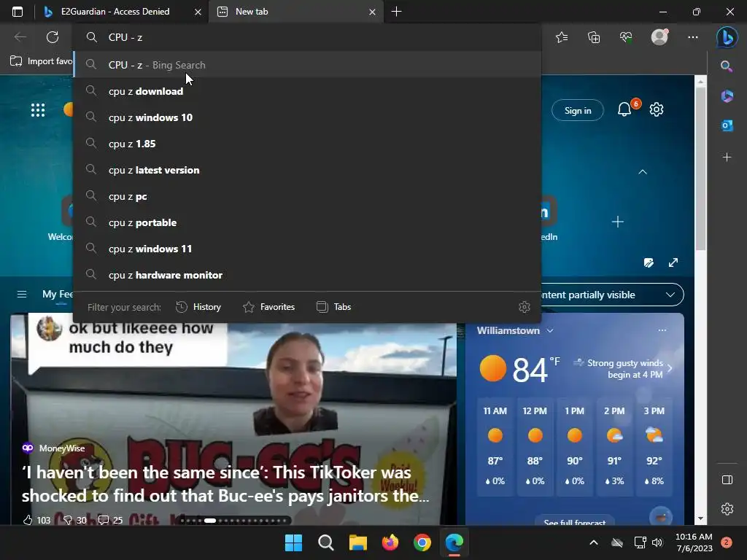Collapse quick links with chevron up
This screenshot has width=747, height=560.
tap(642, 172)
